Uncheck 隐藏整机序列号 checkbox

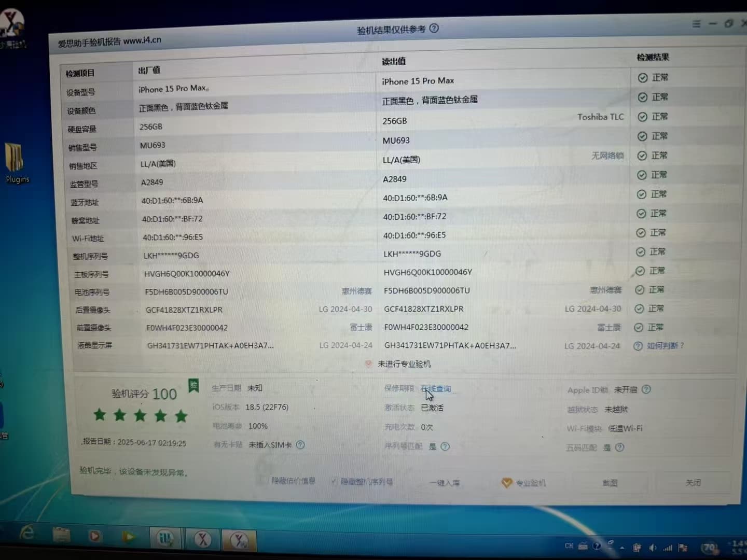[335, 481]
